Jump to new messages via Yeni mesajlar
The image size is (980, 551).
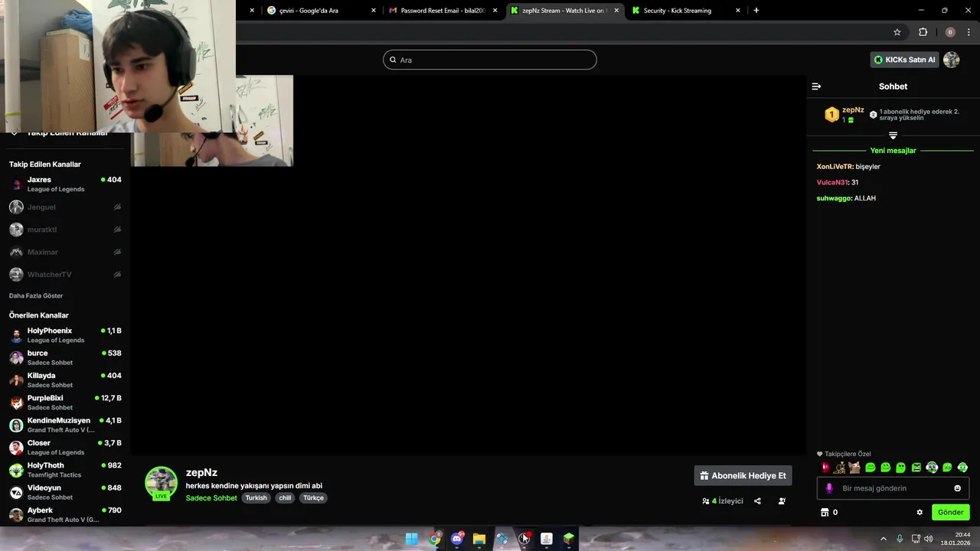[x=893, y=151]
